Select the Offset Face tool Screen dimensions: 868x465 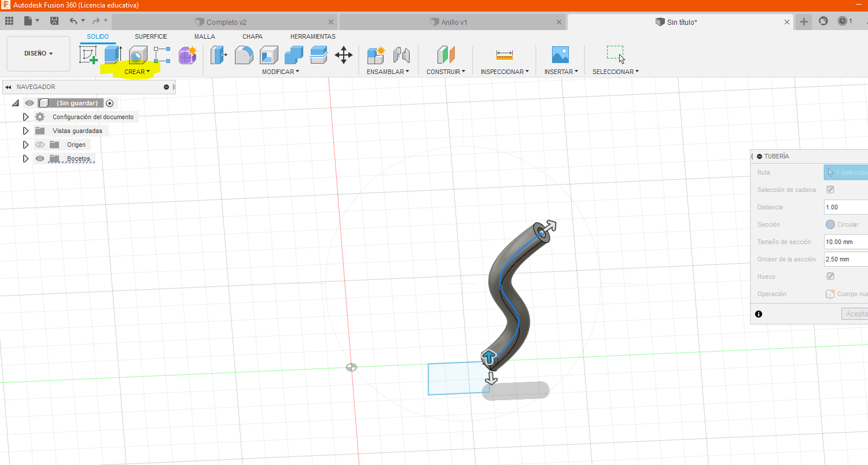tap(319, 55)
